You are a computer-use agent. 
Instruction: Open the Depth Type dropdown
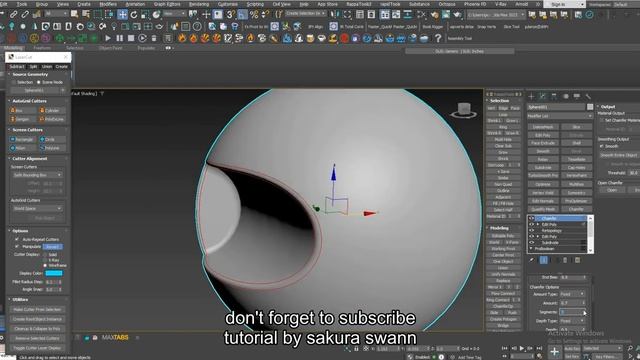click(x=572, y=321)
